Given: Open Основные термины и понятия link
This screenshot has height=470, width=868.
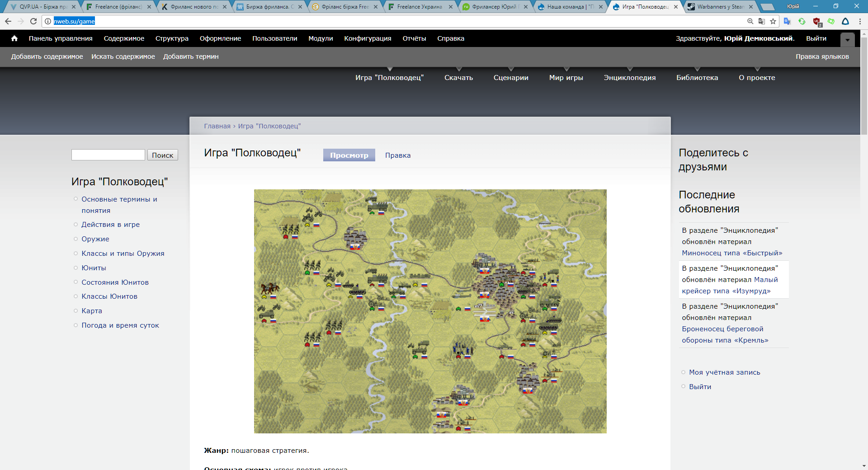Looking at the screenshot, I should click(x=119, y=205).
